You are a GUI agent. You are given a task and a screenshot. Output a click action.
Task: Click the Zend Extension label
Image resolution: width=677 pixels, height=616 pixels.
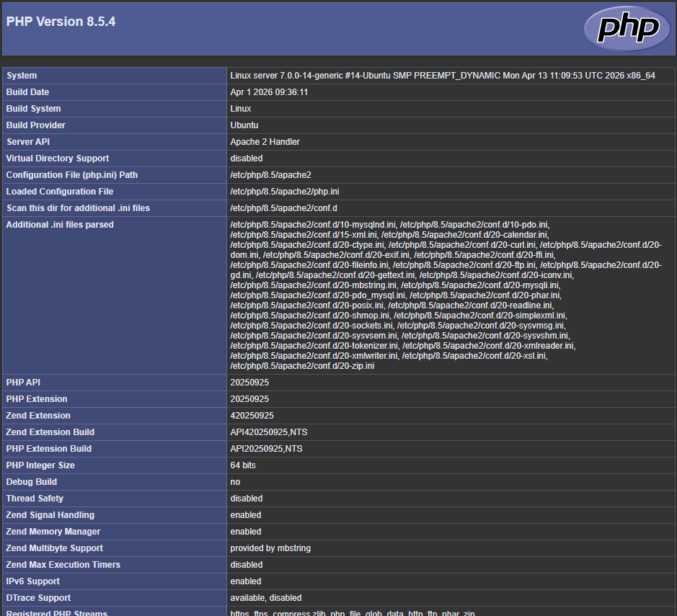tap(38, 416)
